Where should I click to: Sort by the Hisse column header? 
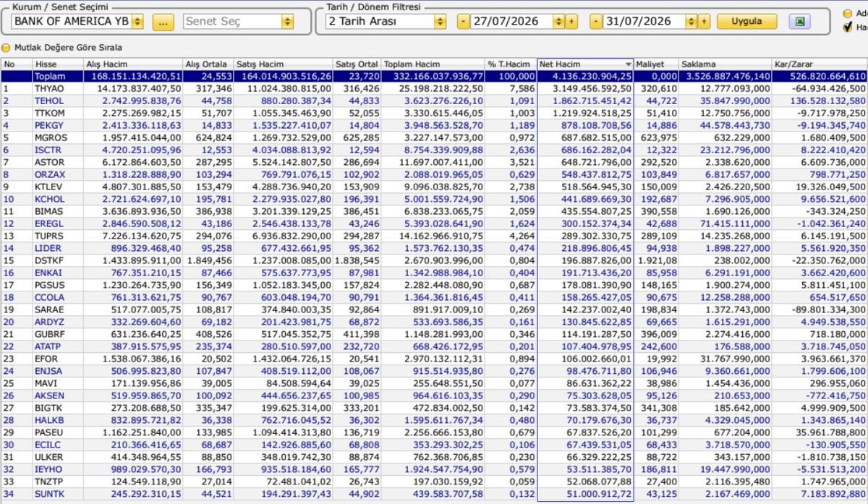[57, 64]
